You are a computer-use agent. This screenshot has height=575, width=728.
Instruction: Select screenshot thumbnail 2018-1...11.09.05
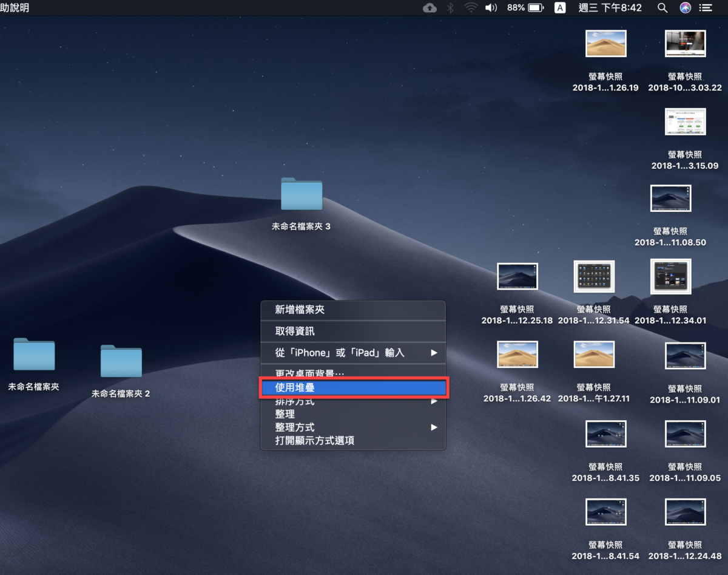tap(686, 434)
